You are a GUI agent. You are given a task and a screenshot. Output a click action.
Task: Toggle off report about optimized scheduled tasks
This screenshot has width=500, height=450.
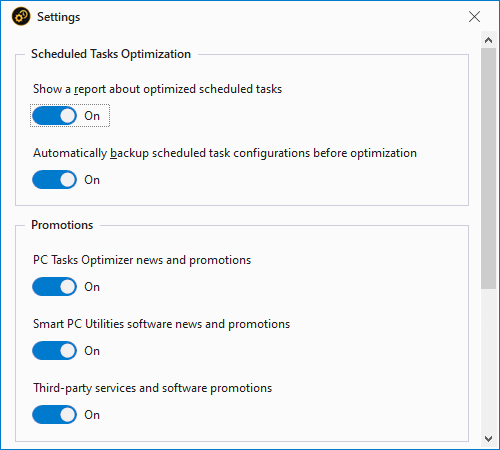point(54,116)
